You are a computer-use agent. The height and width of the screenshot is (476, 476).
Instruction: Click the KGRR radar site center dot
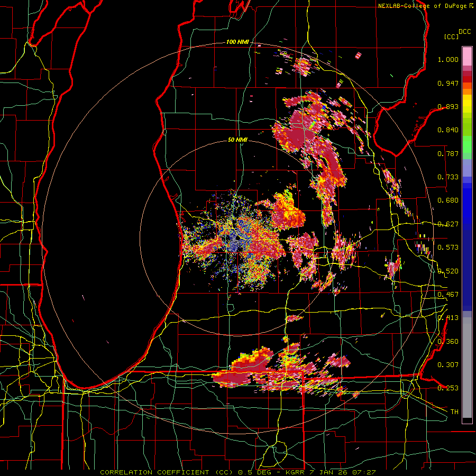pyautogui.click(x=237, y=239)
